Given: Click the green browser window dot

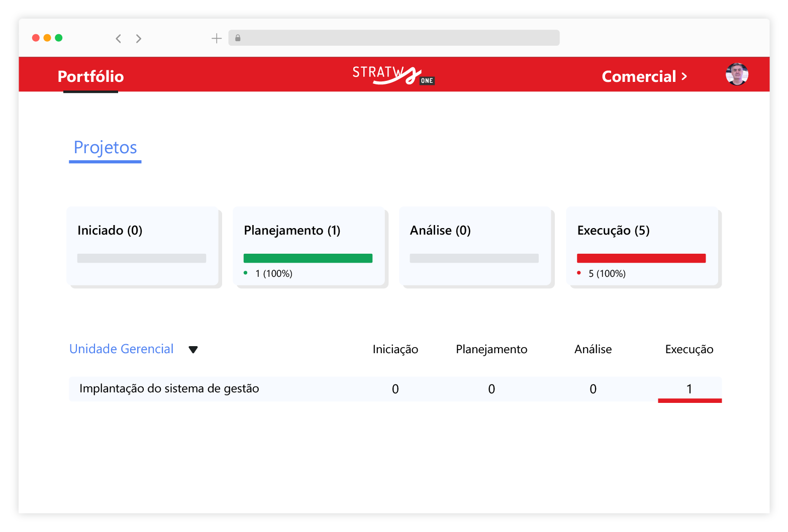Looking at the screenshot, I should (59, 38).
